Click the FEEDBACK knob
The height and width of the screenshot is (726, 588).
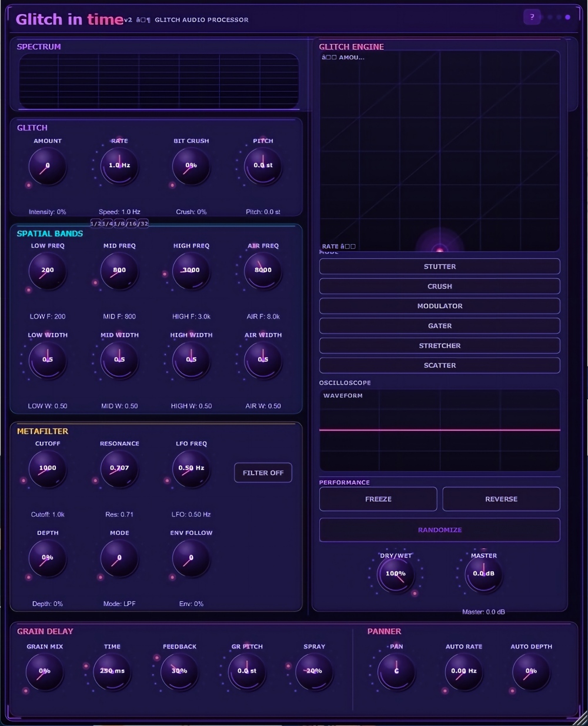click(179, 672)
